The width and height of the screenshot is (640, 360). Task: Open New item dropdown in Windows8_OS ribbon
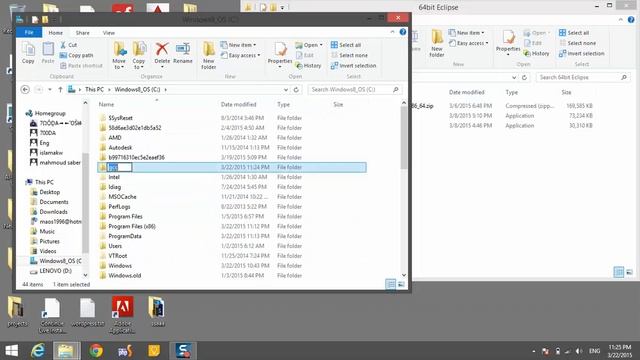point(238,45)
